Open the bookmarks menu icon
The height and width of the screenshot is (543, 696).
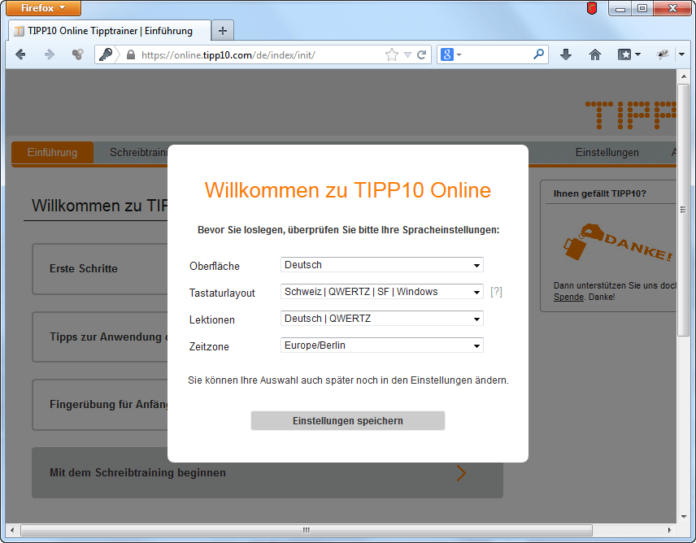[x=629, y=55]
